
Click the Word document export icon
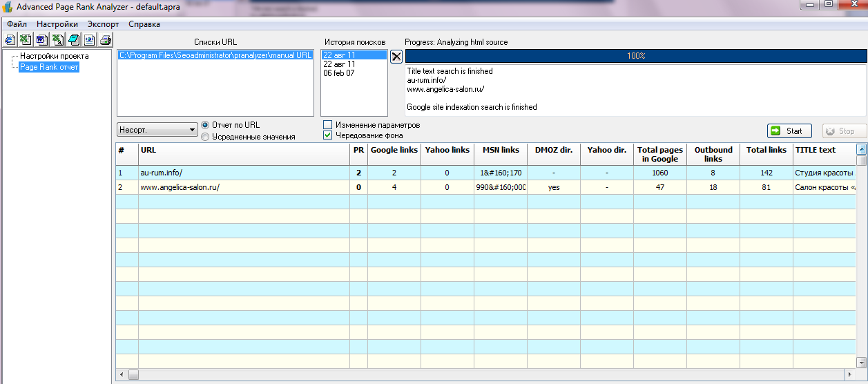pyautogui.click(x=41, y=39)
